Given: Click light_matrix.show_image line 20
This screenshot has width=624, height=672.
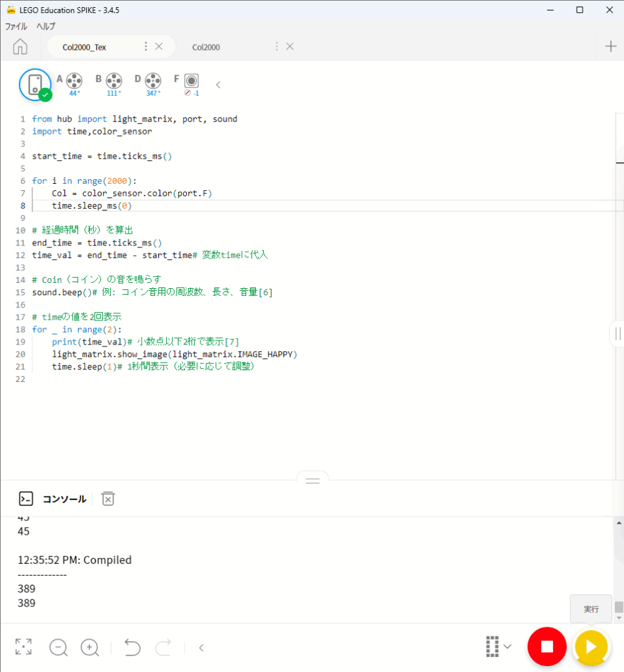Looking at the screenshot, I should (x=175, y=354).
